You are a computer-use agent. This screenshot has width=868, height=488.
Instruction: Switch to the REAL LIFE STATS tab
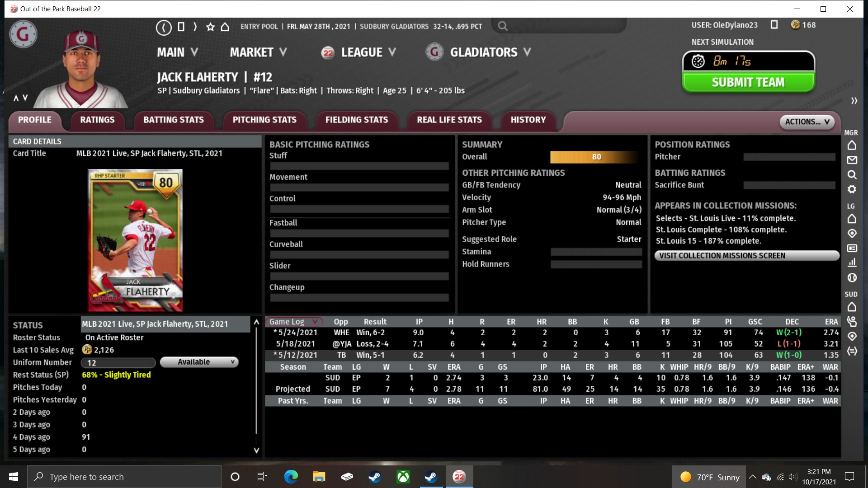coord(449,120)
